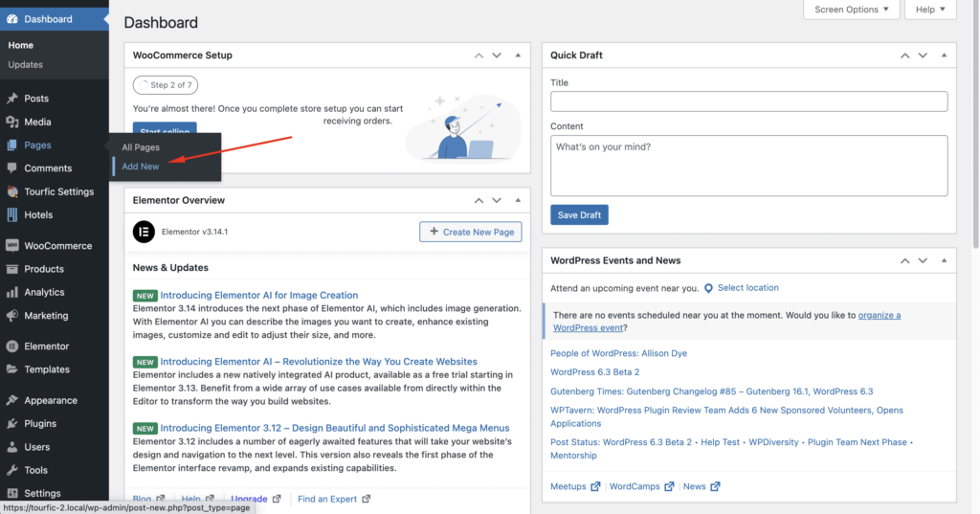This screenshot has height=514, width=980.
Task: Open the Help dropdown tab
Action: point(930,10)
